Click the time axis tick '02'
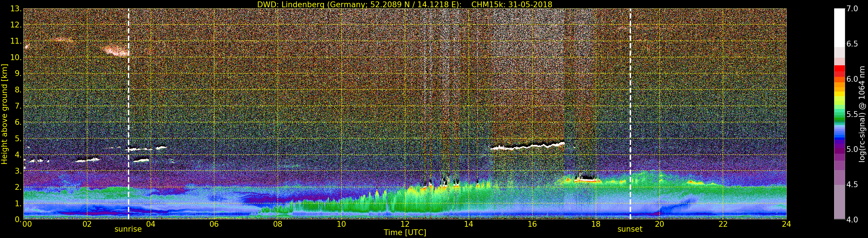Image resolution: width=868 pixels, height=238 pixels. (x=87, y=224)
